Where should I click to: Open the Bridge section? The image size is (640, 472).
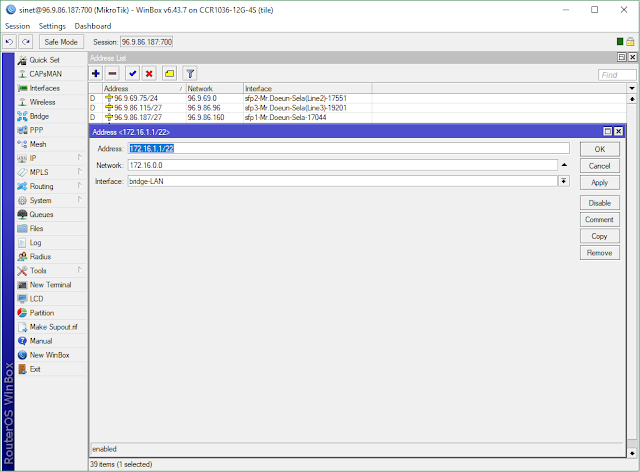(x=51, y=116)
